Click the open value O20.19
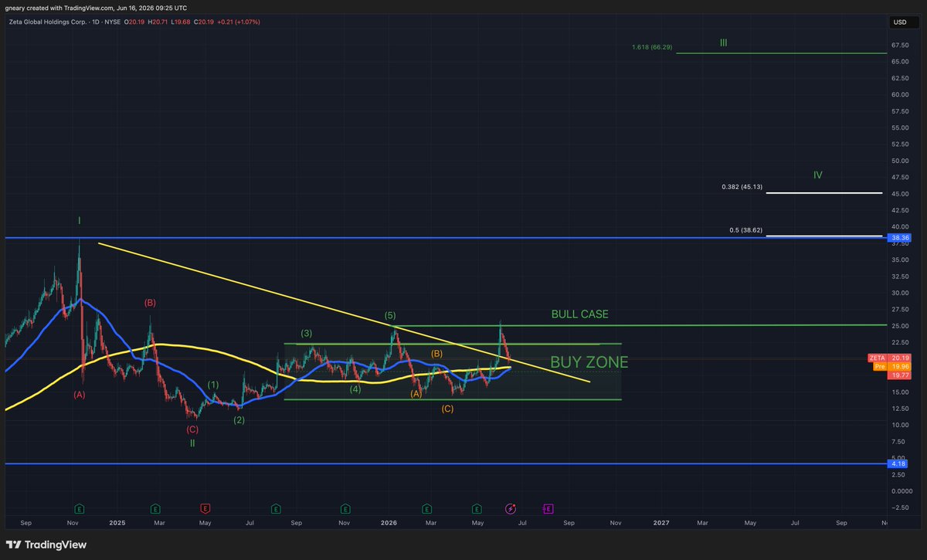Viewport: 927px width, 560px height. 133,22
